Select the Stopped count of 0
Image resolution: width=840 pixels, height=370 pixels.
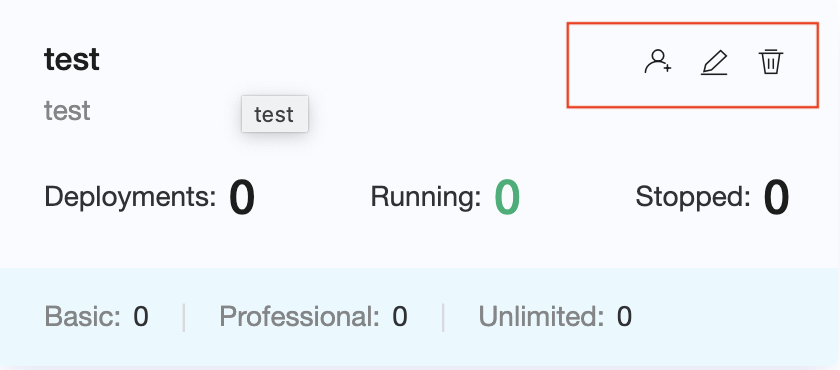[x=776, y=198]
